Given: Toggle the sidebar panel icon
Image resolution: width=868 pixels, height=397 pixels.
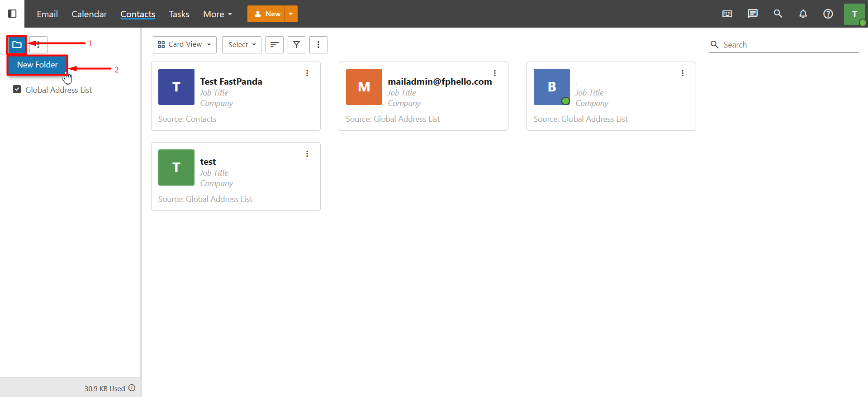Looking at the screenshot, I should tap(12, 14).
